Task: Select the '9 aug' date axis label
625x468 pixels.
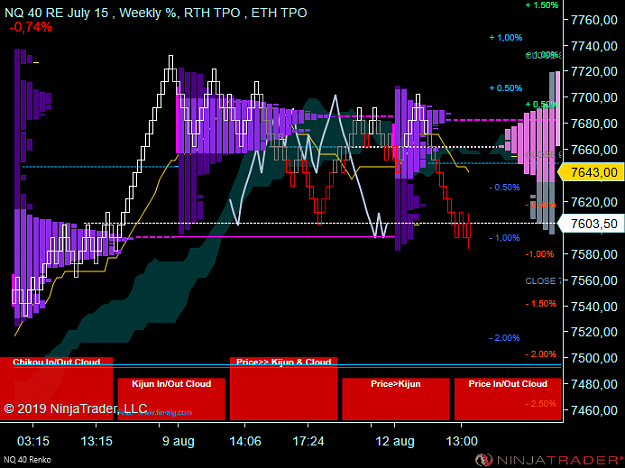Action: click(178, 442)
